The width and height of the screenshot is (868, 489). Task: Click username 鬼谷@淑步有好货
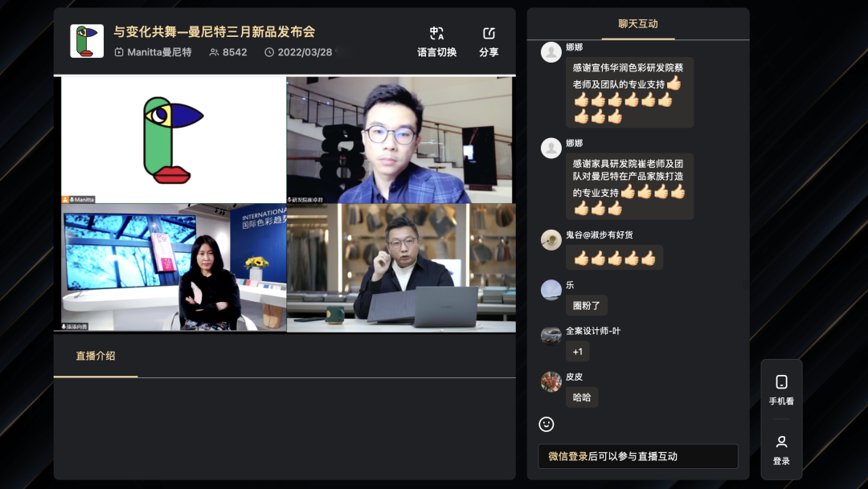(x=599, y=234)
